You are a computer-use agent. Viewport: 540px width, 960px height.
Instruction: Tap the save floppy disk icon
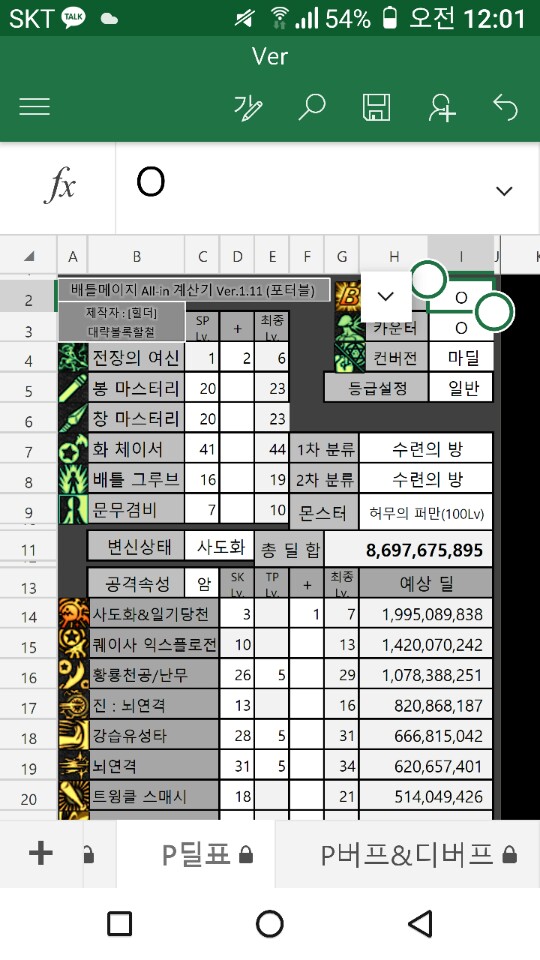pyautogui.click(x=377, y=108)
